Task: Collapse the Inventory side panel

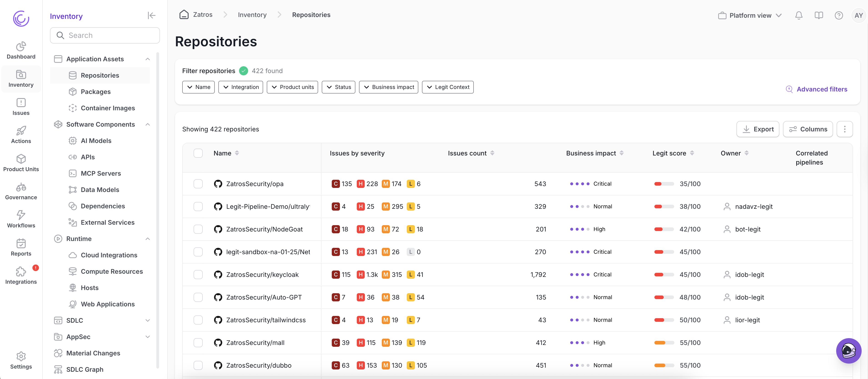Action: [151, 15]
